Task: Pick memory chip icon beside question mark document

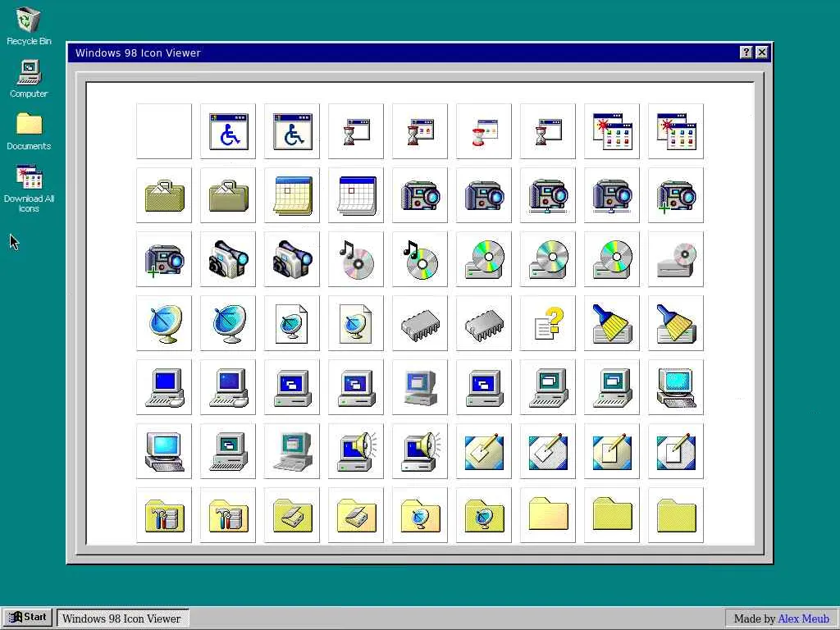Action: pyautogui.click(x=484, y=323)
